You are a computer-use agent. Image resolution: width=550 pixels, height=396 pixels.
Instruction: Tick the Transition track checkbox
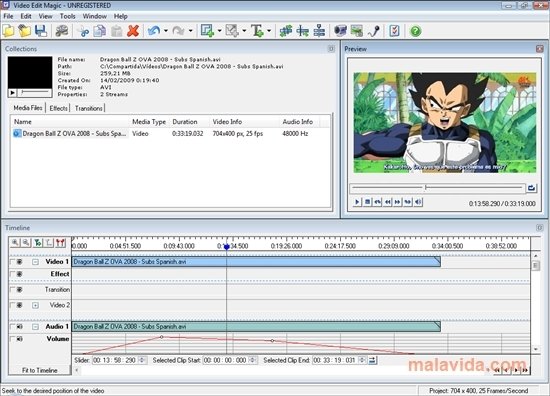[12, 290]
